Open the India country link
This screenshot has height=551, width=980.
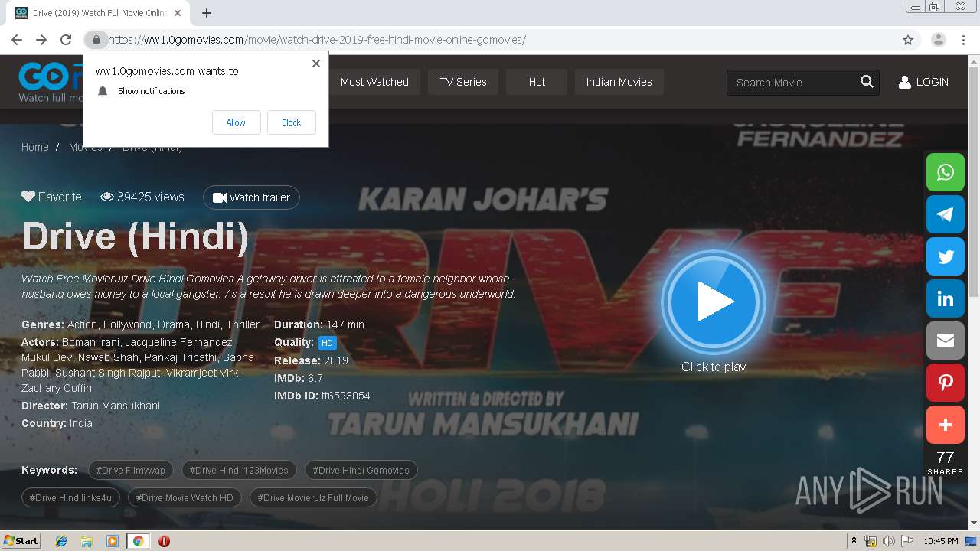(81, 423)
